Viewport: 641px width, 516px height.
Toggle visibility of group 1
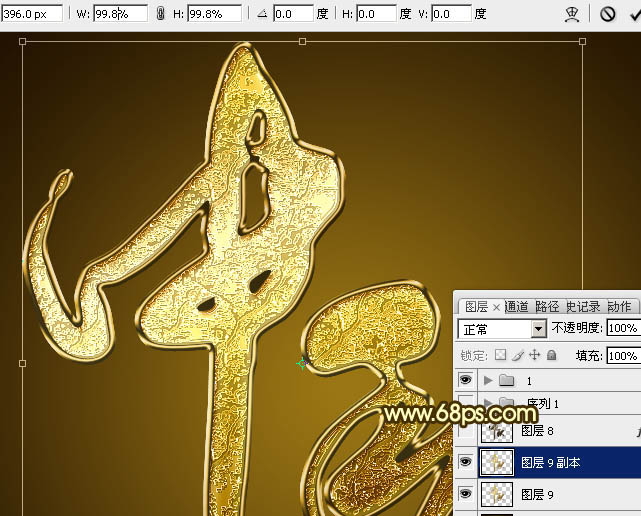click(465, 380)
